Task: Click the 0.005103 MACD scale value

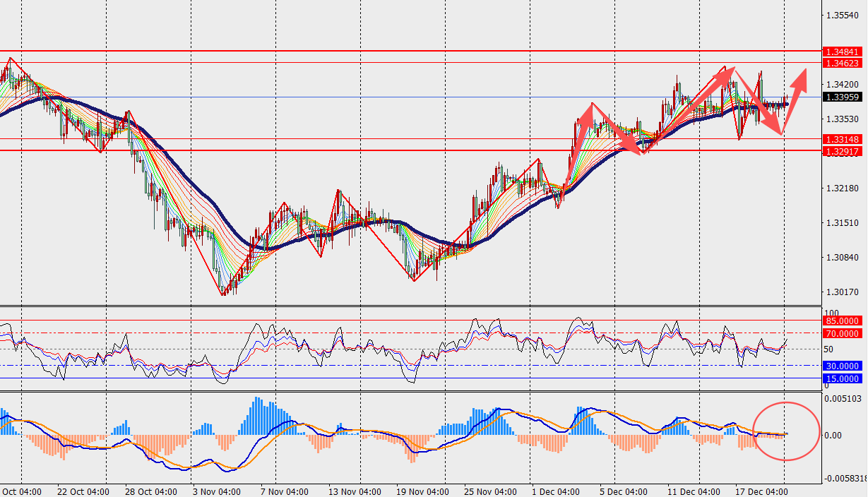Action: tap(845, 399)
